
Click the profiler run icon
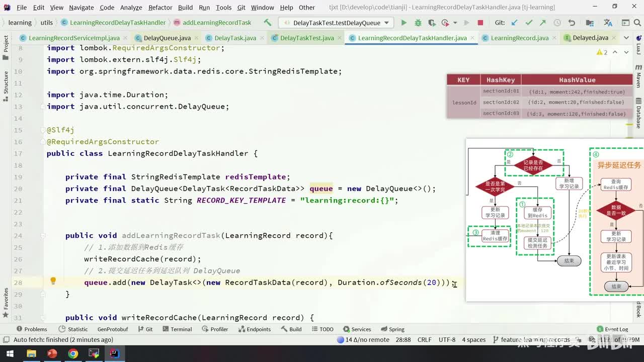(x=445, y=23)
